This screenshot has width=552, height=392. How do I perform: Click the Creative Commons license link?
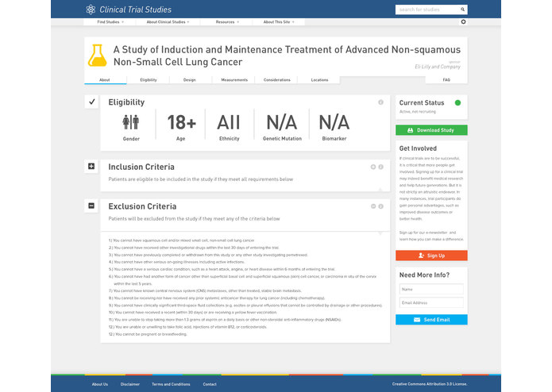(x=430, y=384)
